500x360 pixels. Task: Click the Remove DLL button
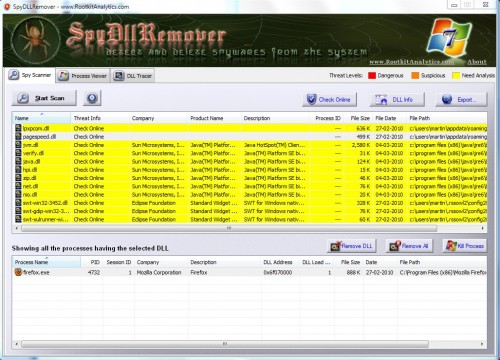click(352, 246)
